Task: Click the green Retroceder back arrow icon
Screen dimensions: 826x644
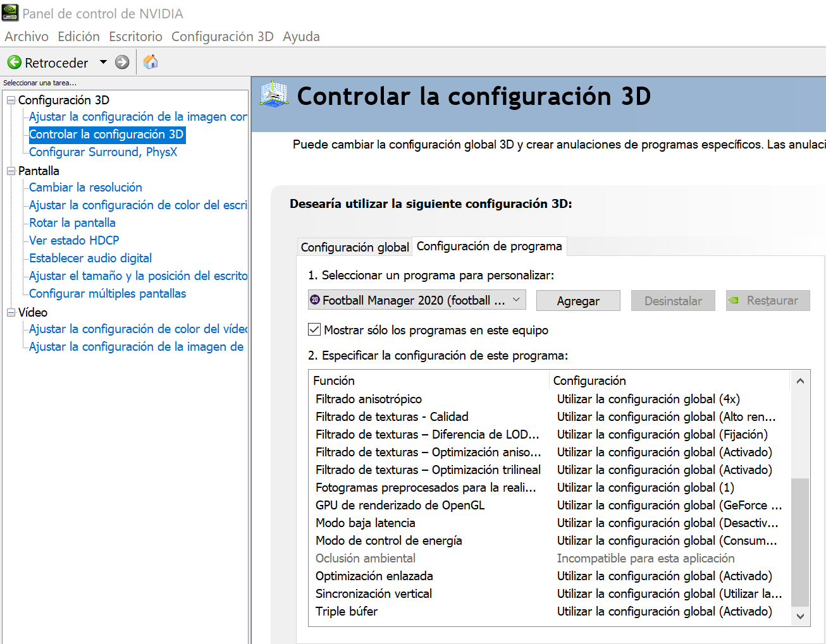Action: (x=15, y=62)
